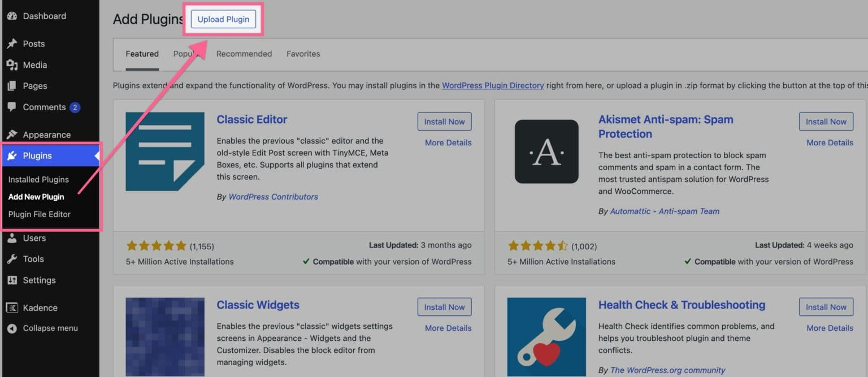Switch to the Recommended tab
Image resolution: width=868 pixels, height=377 pixels.
click(x=244, y=54)
